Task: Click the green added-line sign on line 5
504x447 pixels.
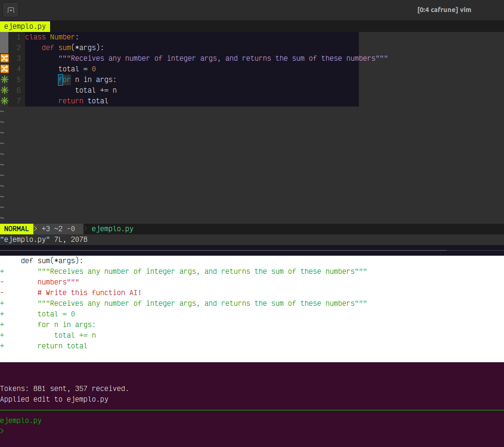Action: coord(5,80)
